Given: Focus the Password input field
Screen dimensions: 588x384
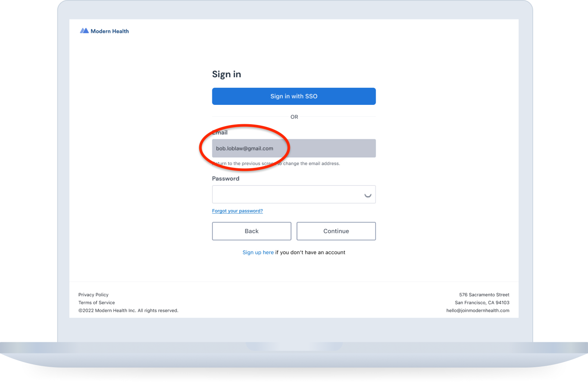Looking at the screenshot, I should tap(287, 194).
